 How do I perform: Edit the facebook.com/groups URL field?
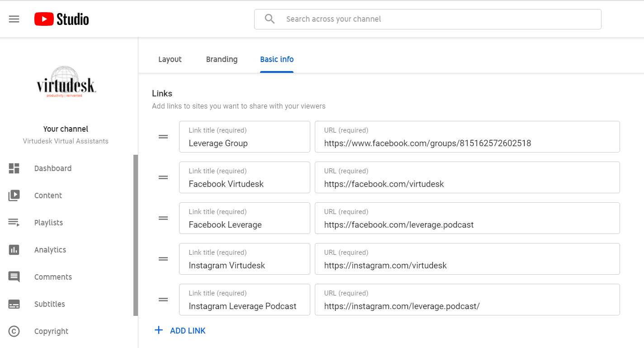(x=467, y=137)
